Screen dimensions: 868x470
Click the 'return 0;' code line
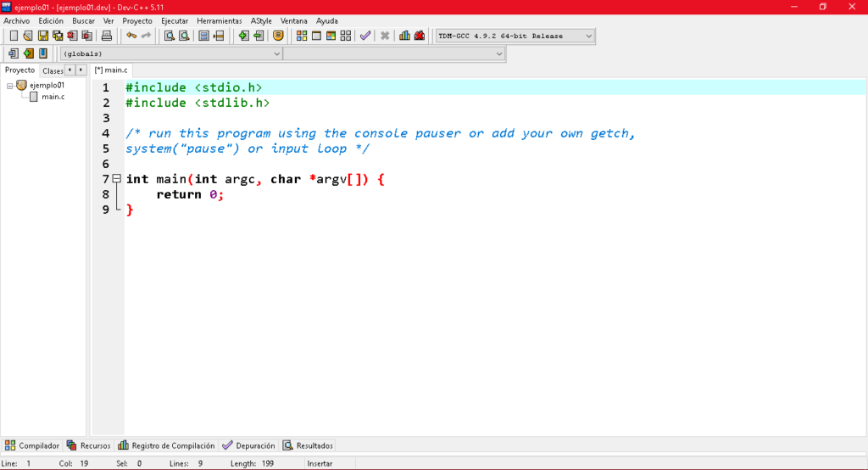[x=190, y=194]
